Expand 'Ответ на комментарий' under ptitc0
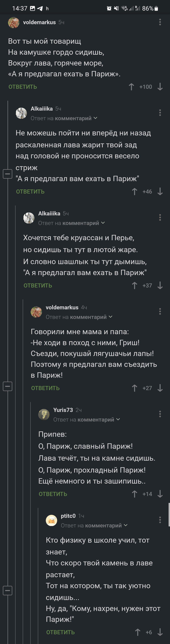 (x=94, y=526)
